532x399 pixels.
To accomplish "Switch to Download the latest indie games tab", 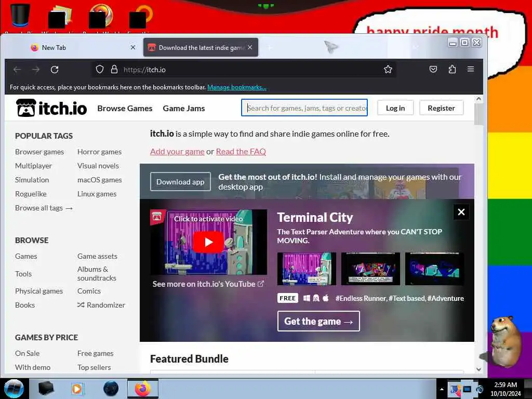I will (x=201, y=47).
